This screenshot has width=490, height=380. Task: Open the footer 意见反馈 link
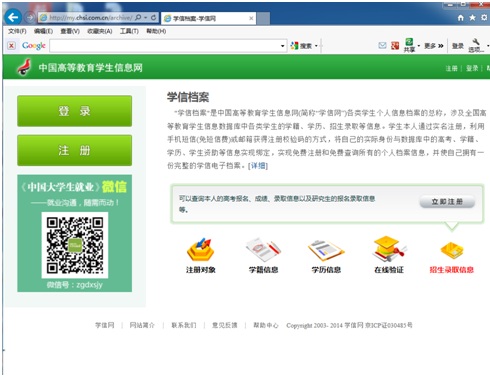click(225, 325)
